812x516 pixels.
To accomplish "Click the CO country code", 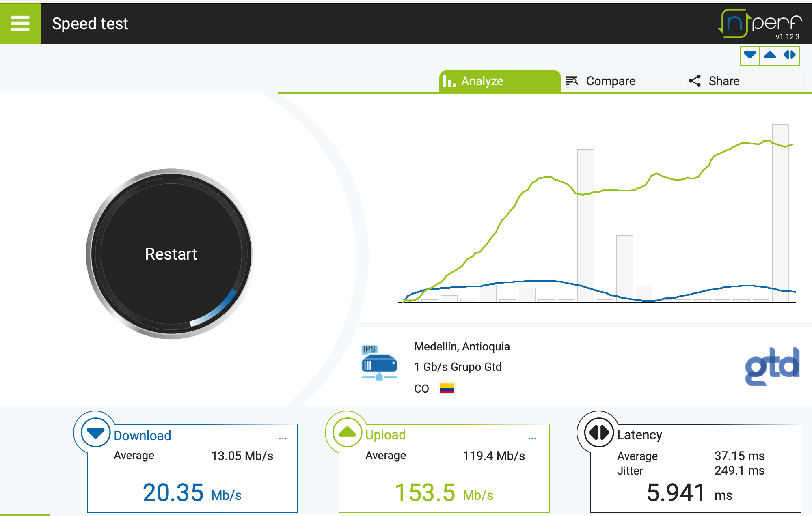I will pyautogui.click(x=421, y=389).
